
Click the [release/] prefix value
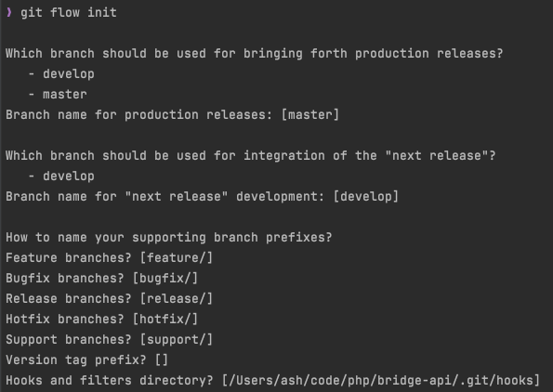[x=177, y=299]
